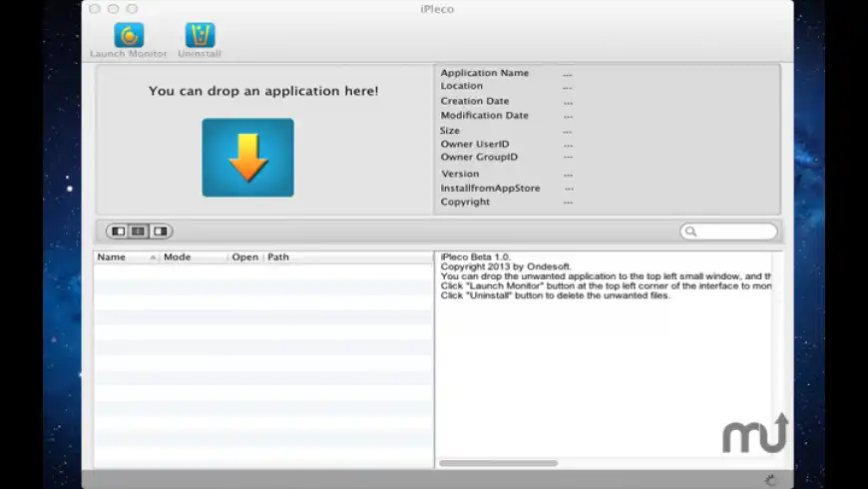The height and width of the screenshot is (489, 868).
Task: Click the "iPleco Beta 1.0." log line
Action: [476, 256]
